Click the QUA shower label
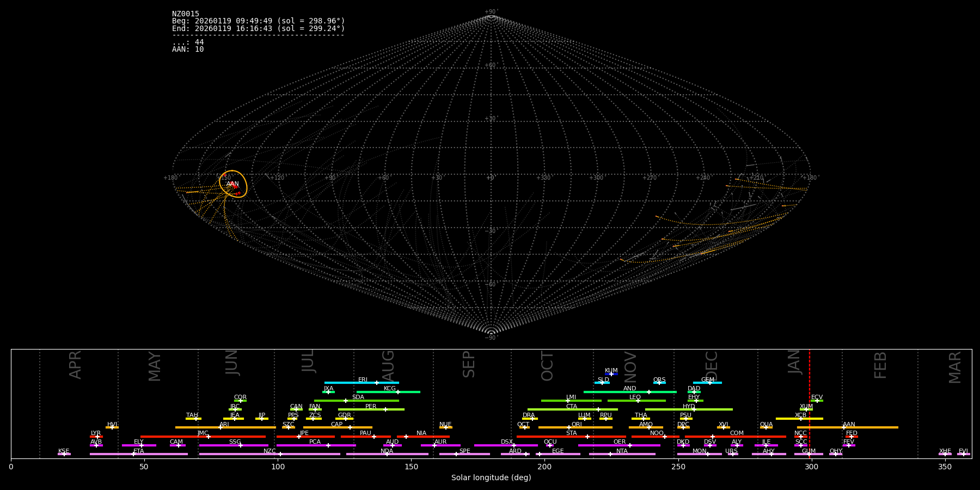This screenshot has width=980, height=490. click(767, 425)
